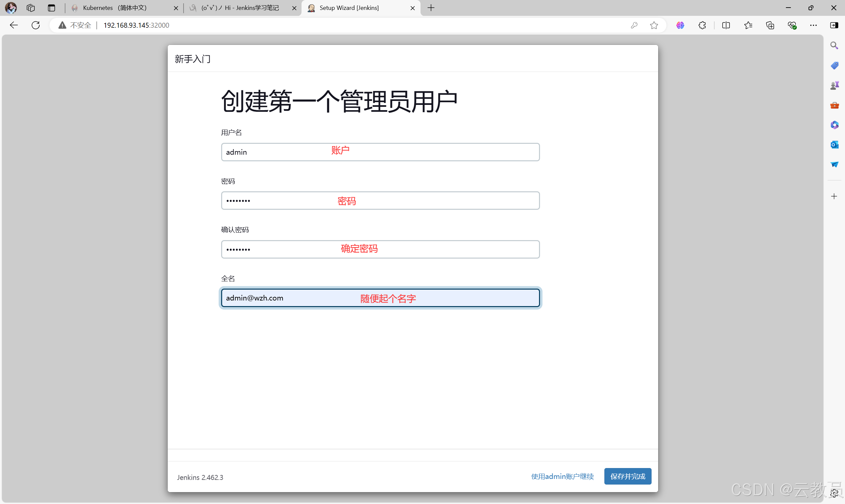This screenshot has height=504, width=845.
Task: Open sidebar Outlook icon
Action: [x=834, y=145]
